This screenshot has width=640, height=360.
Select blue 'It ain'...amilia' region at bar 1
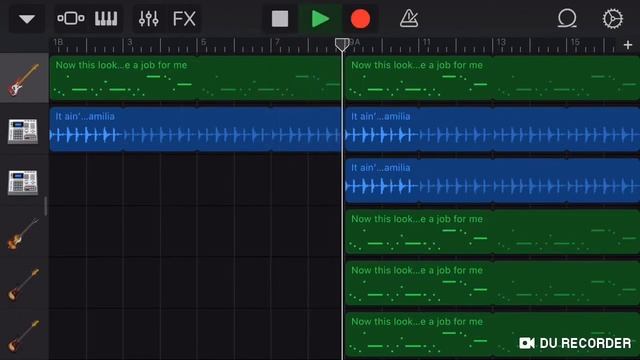pos(195,129)
